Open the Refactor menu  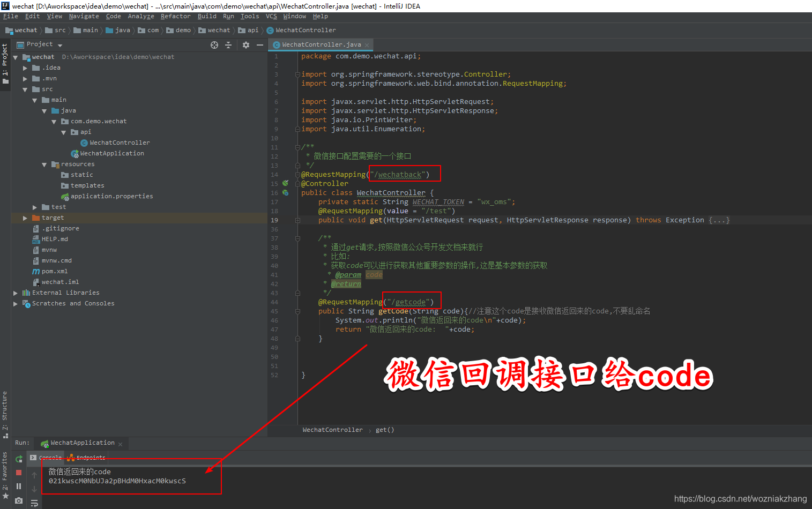pyautogui.click(x=175, y=17)
